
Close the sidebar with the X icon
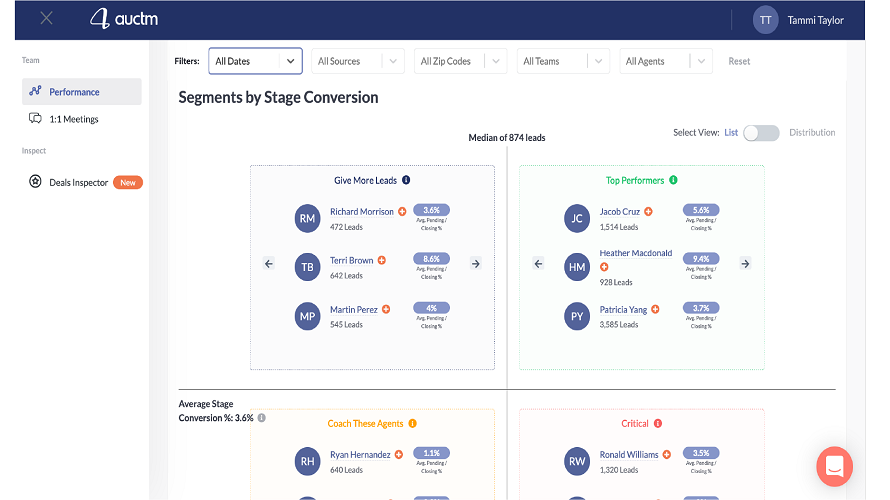tap(46, 18)
